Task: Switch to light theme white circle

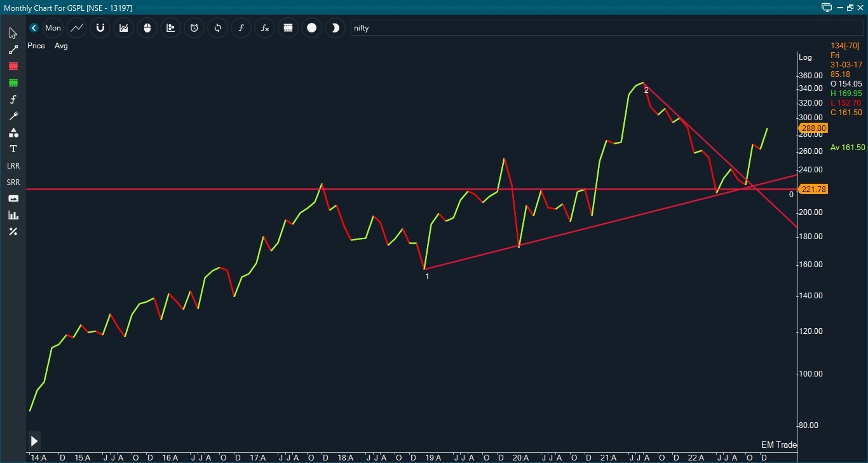Action: click(311, 28)
